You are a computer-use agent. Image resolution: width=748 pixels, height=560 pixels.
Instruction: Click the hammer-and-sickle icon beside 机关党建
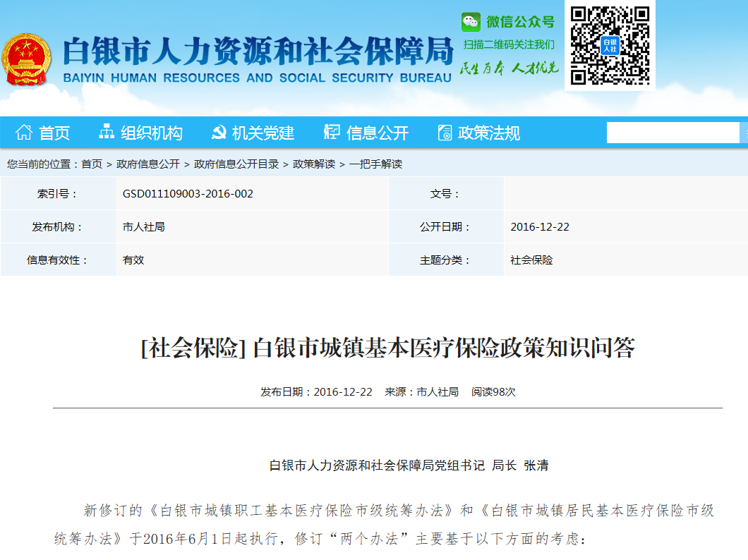[x=219, y=133]
